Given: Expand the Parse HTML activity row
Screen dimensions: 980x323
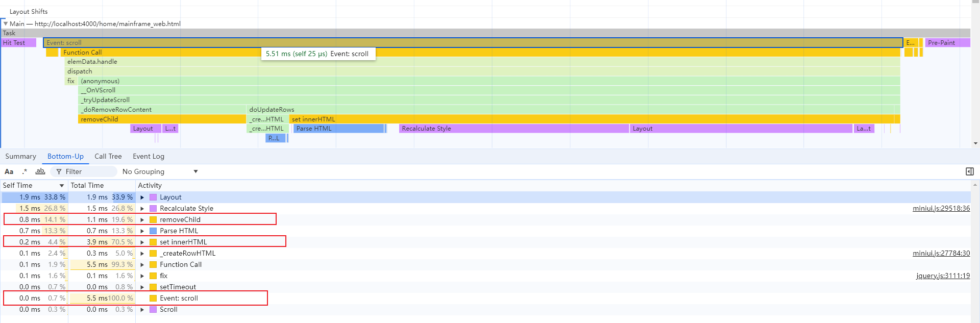Looking at the screenshot, I should tap(142, 231).
